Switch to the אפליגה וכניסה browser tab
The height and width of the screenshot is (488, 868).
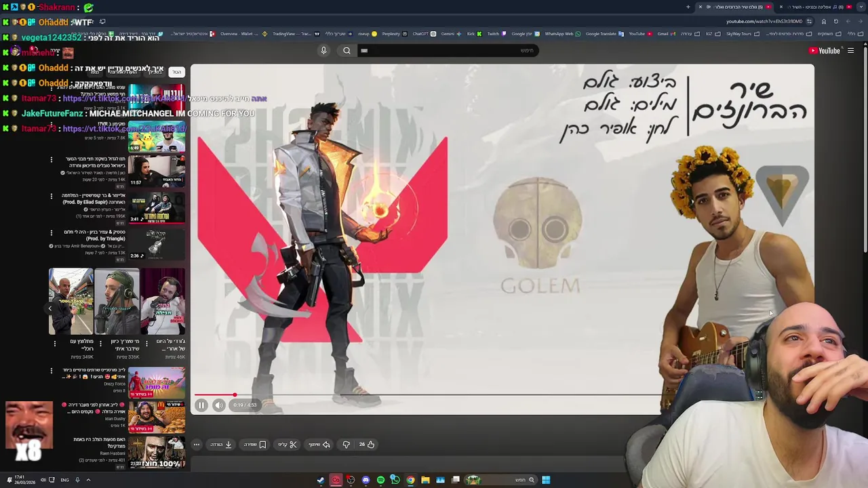tap(817, 7)
